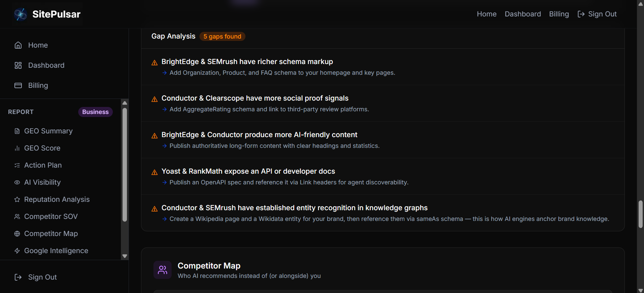
Task: Open the Action Plan report section
Action: click(43, 165)
